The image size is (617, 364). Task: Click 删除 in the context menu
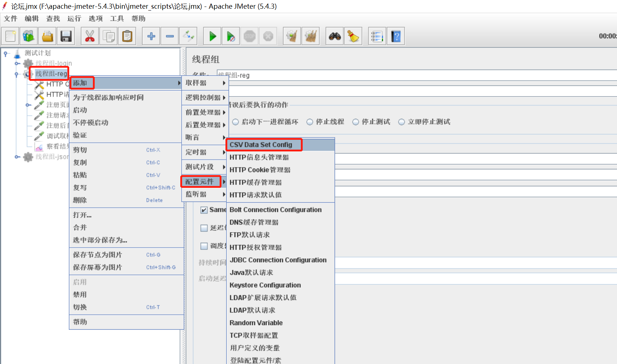(x=126, y=200)
